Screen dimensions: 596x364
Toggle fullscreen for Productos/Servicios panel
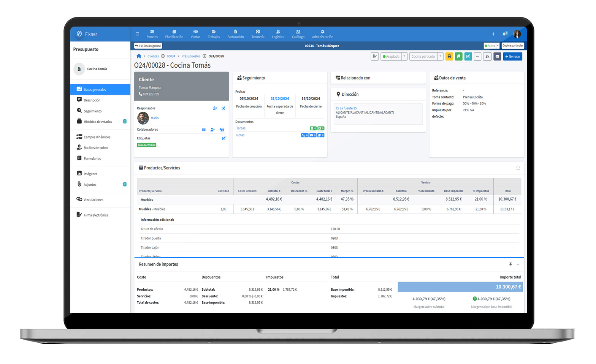click(518, 168)
